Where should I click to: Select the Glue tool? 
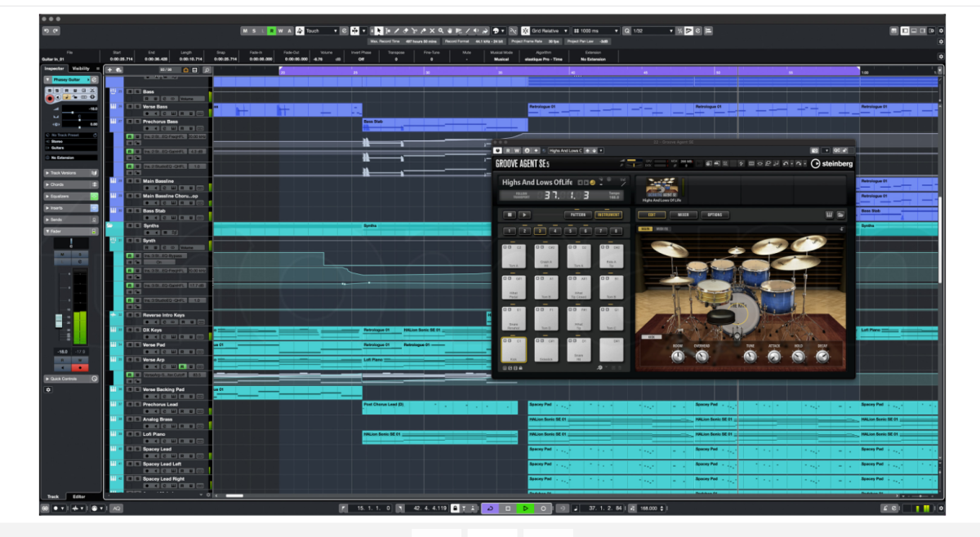[423, 31]
